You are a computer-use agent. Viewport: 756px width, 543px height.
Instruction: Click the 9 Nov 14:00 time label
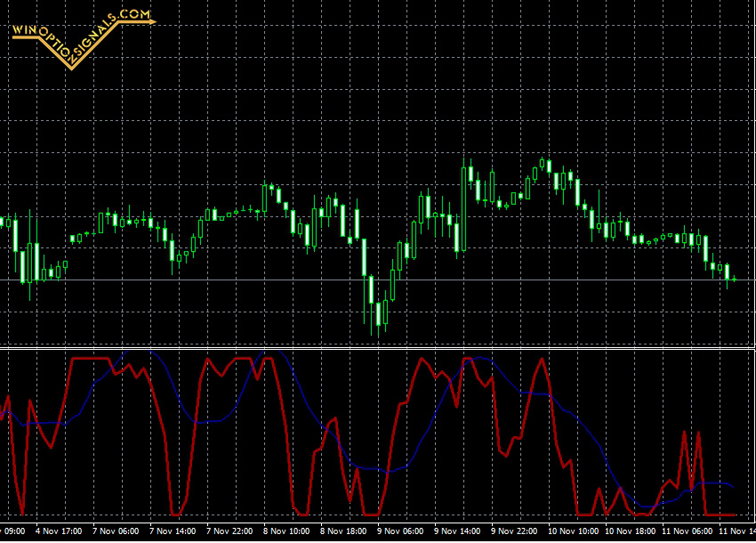[457, 531]
